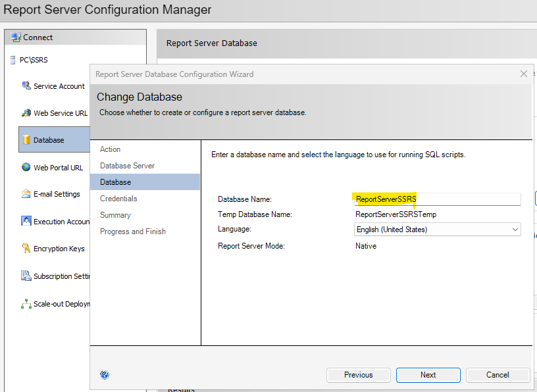The height and width of the screenshot is (392, 537).
Task: Click the Next button
Action: [x=428, y=375]
